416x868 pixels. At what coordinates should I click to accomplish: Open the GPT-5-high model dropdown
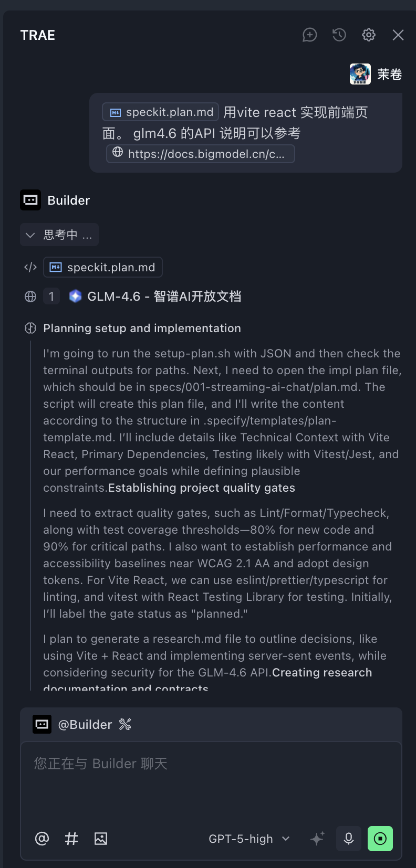249,839
